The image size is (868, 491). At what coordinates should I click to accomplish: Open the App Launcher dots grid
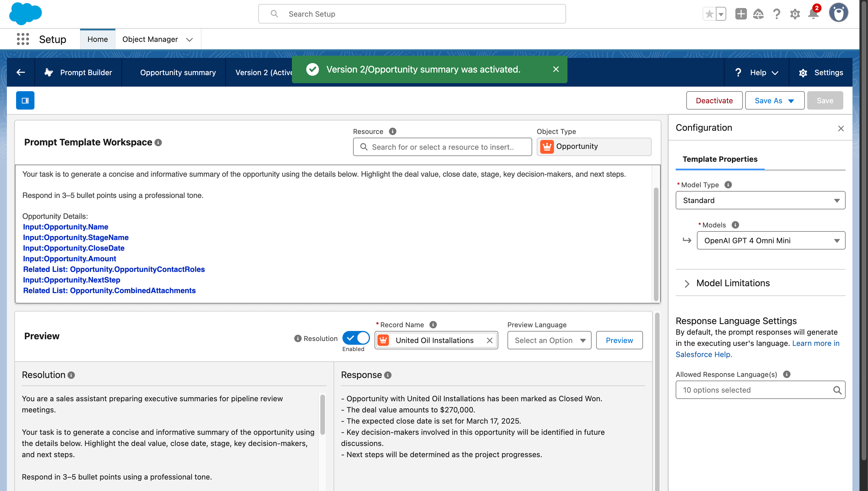click(x=23, y=39)
